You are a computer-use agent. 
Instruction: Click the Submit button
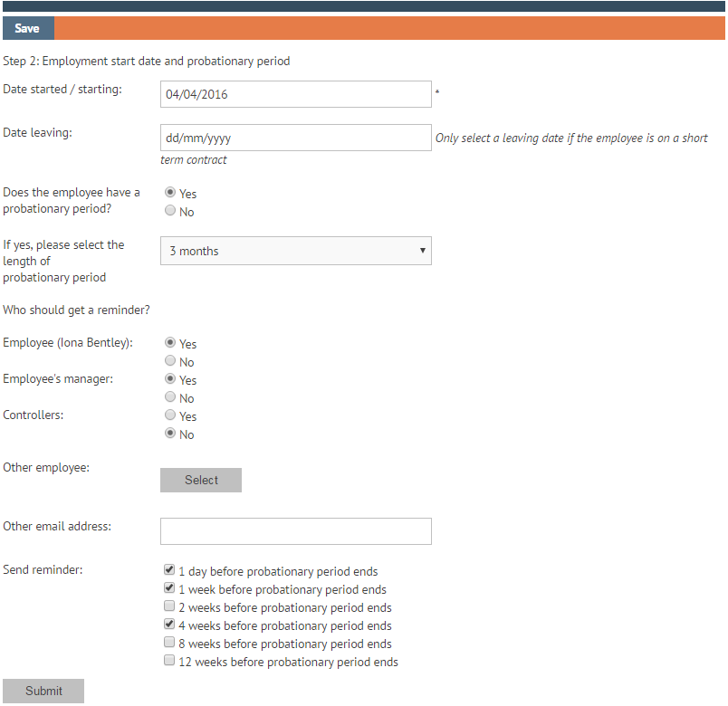[43, 691]
